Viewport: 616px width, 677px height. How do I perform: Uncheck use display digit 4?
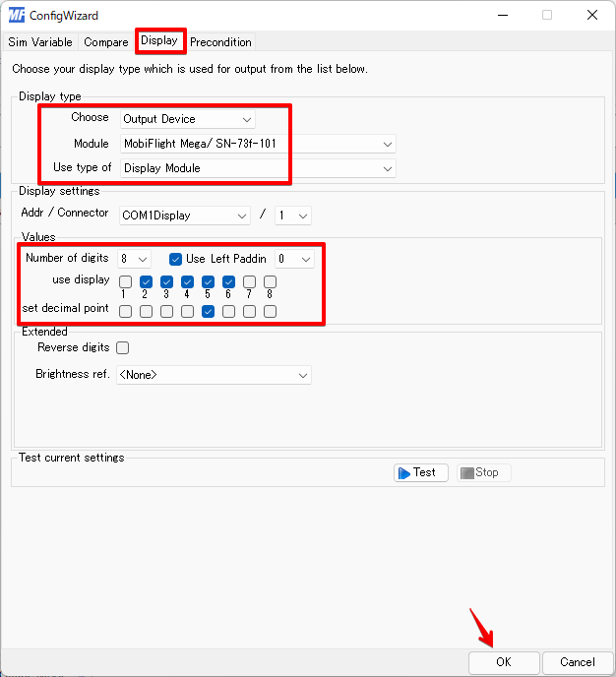point(187,282)
